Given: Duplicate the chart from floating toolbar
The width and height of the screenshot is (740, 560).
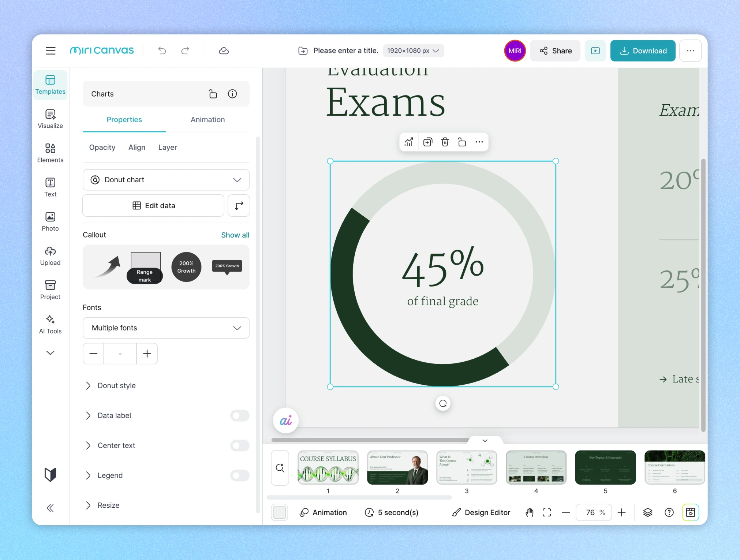Looking at the screenshot, I should tap(427, 142).
